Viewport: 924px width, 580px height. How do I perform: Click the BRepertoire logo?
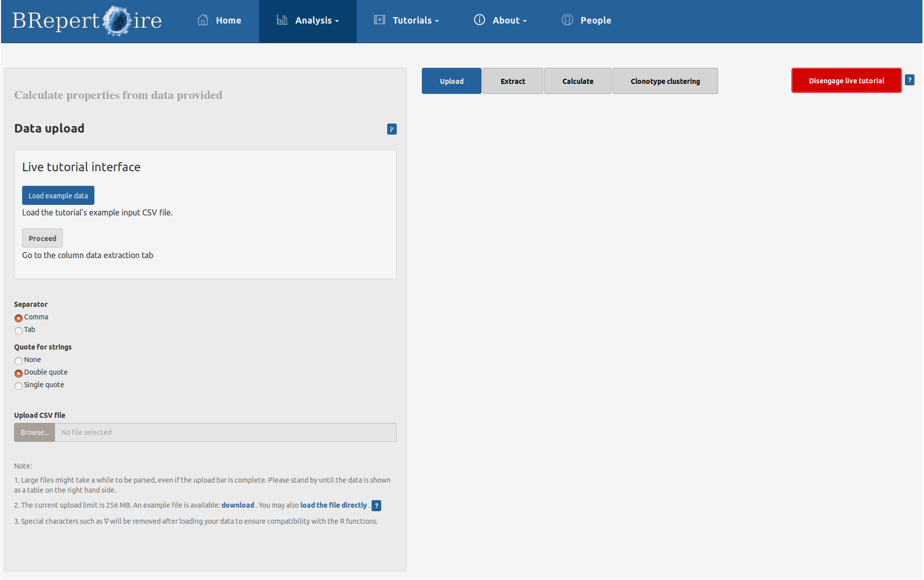(87, 21)
